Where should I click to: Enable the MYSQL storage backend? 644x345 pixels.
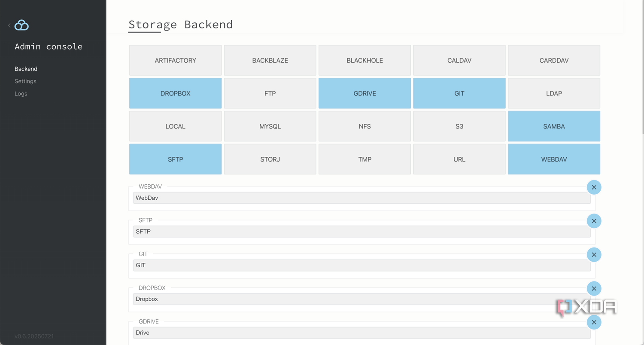coord(270,126)
